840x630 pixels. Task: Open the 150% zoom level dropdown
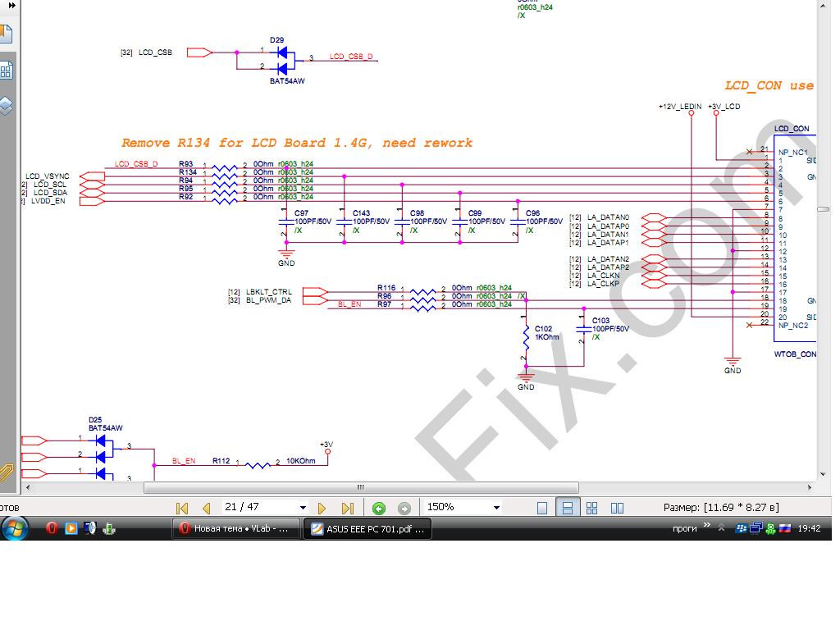[x=496, y=508]
